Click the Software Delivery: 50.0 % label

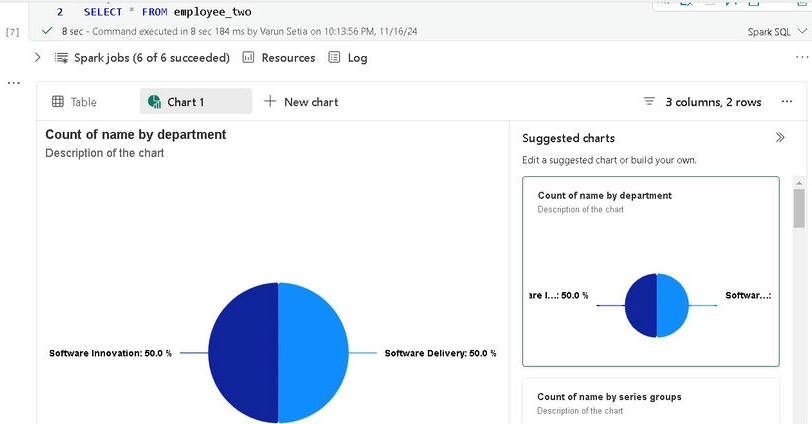click(x=440, y=353)
